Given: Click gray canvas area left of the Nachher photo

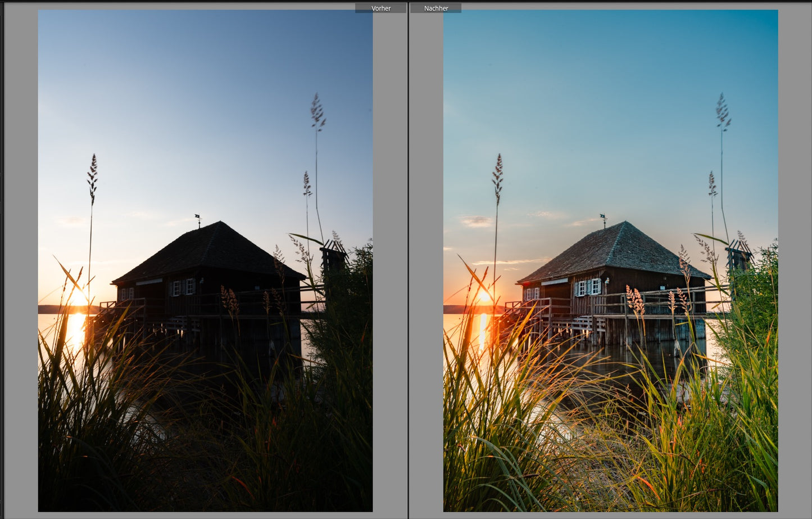Looking at the screenshot, I should click(x=426, y=259).
